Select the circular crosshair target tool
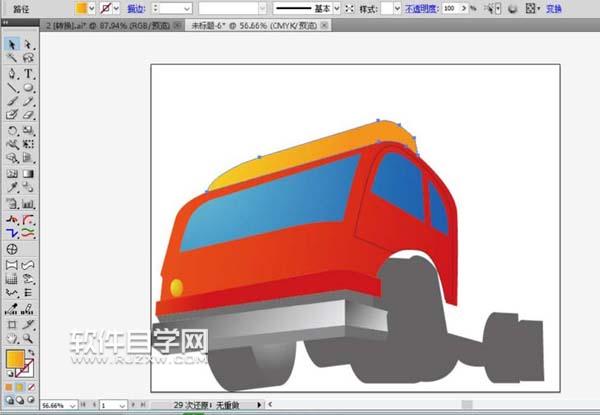600x415 pixels. (x=12, y=249)
